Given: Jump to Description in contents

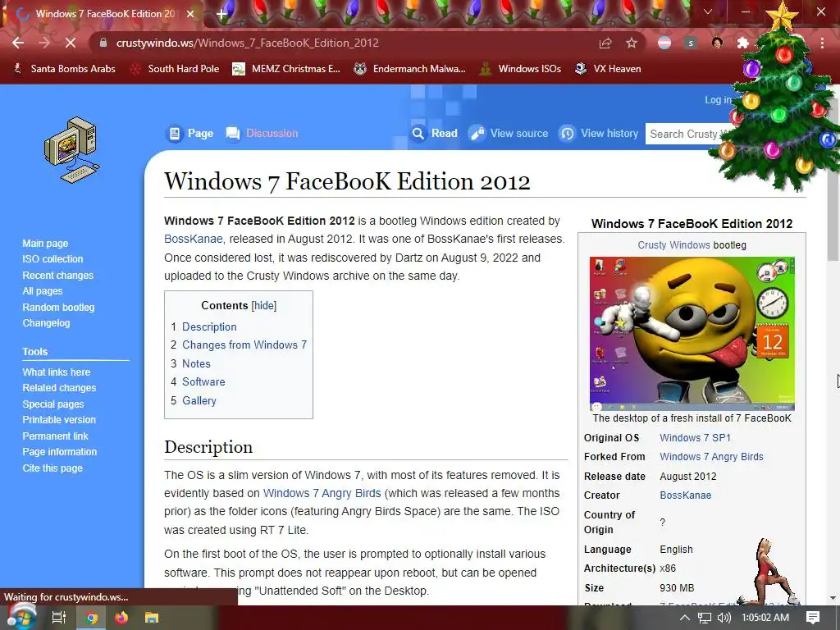Looking at the screenshot, I should tap(209, 326).
